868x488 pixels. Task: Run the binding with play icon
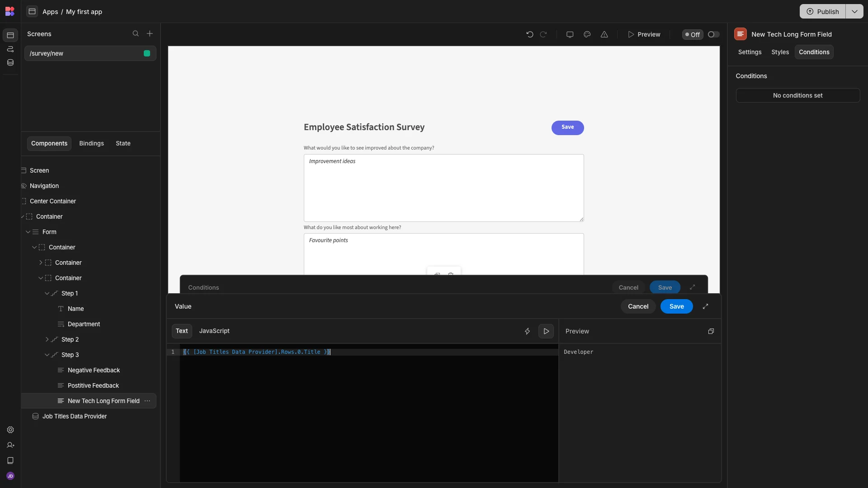pos(546,331)
